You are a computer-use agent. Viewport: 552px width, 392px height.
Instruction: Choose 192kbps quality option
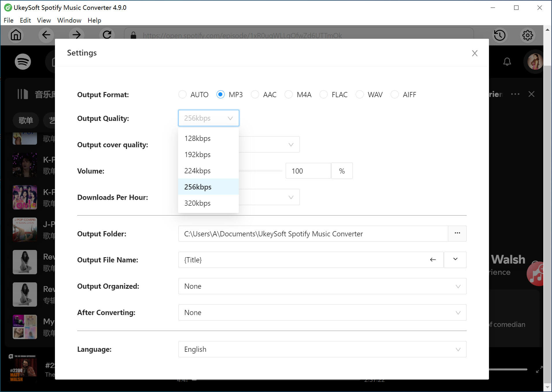(x=208, y=154)
